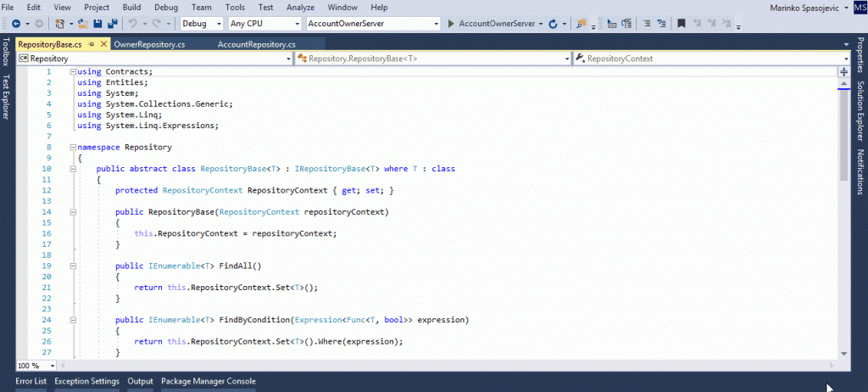
Task: Collapse the namespace Repository code block
Action: [x=72, y=147]
